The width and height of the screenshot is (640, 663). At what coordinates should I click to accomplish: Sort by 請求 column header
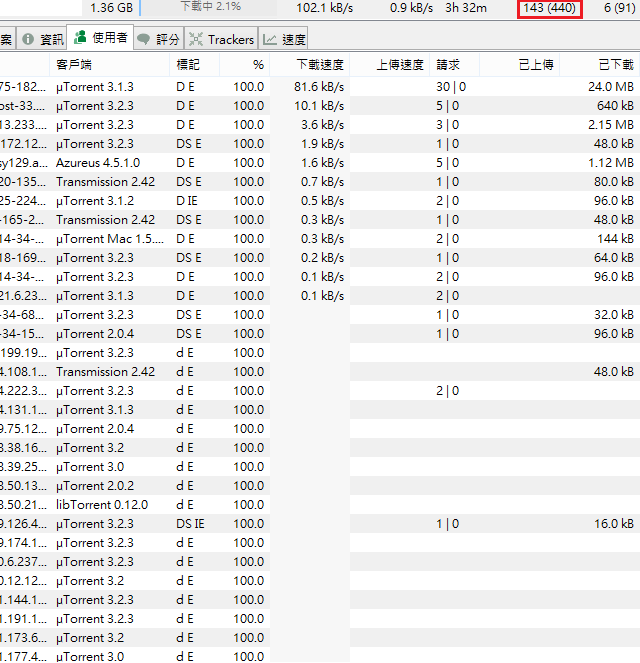coord(454,65)
